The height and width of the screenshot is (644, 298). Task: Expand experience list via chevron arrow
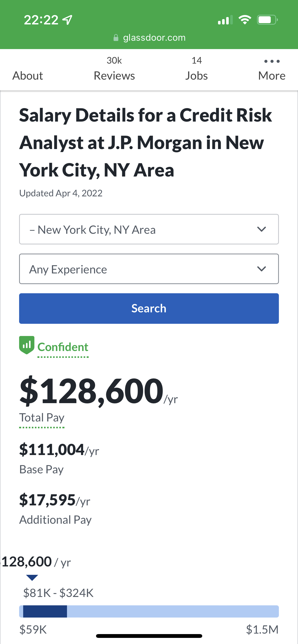click(262, 269)
